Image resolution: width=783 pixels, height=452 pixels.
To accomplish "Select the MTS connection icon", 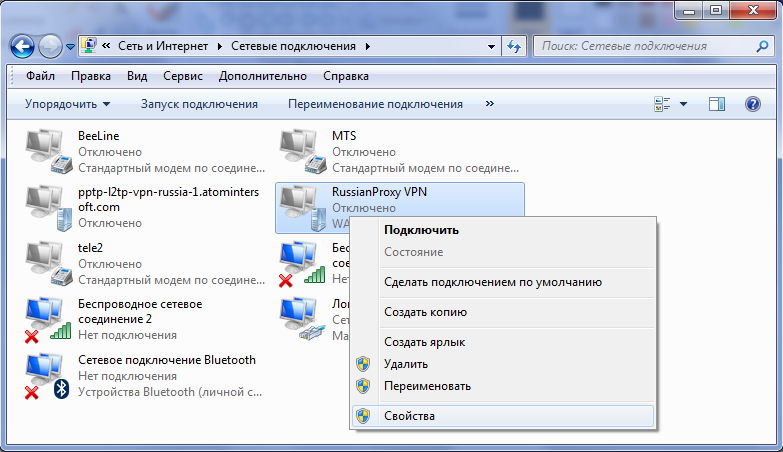I will tap(303, 152).
